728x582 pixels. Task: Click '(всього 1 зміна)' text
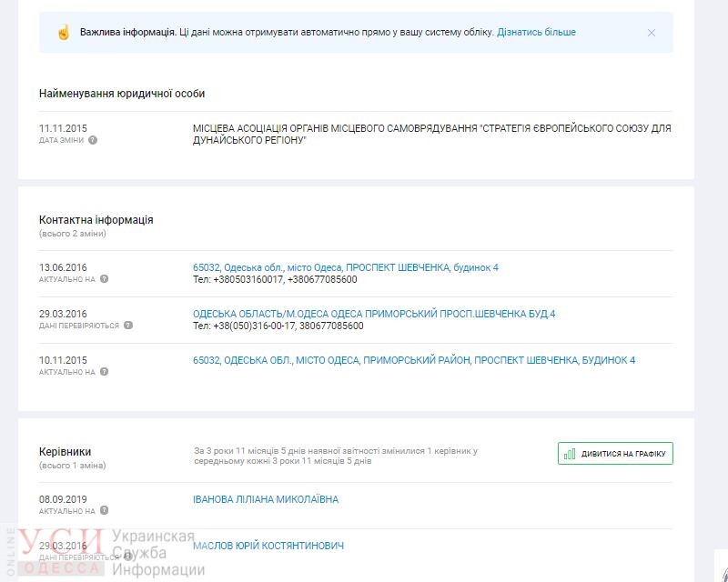[x=73, y=465]
